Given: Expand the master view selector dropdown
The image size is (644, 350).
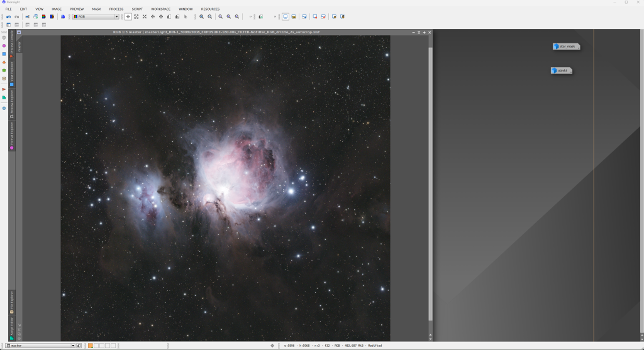Looking at the screenshot, I should pyautogui.click(x=73, y=346).
